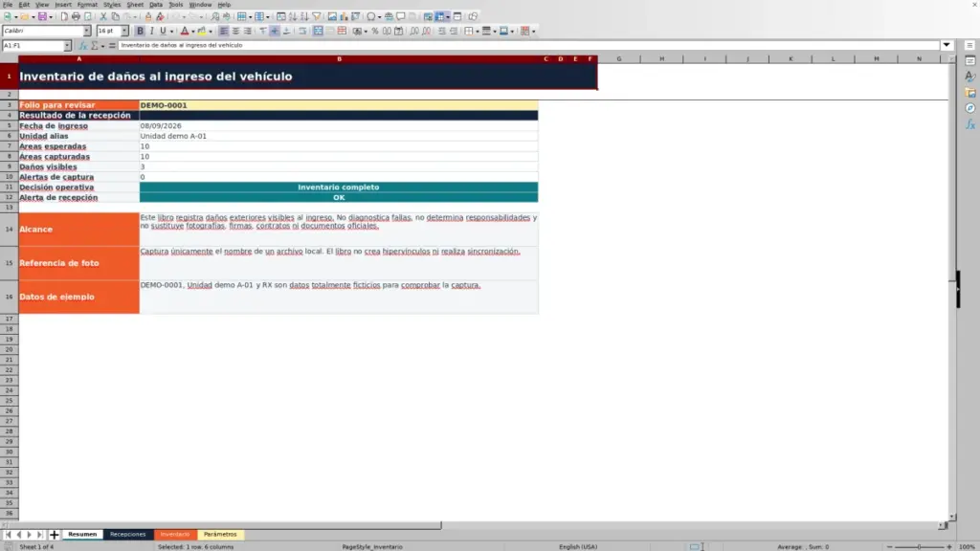Viewport: 980px width, 551px height.
Task: Click the Next sheet arrow button
Action: tap(30, 535)
